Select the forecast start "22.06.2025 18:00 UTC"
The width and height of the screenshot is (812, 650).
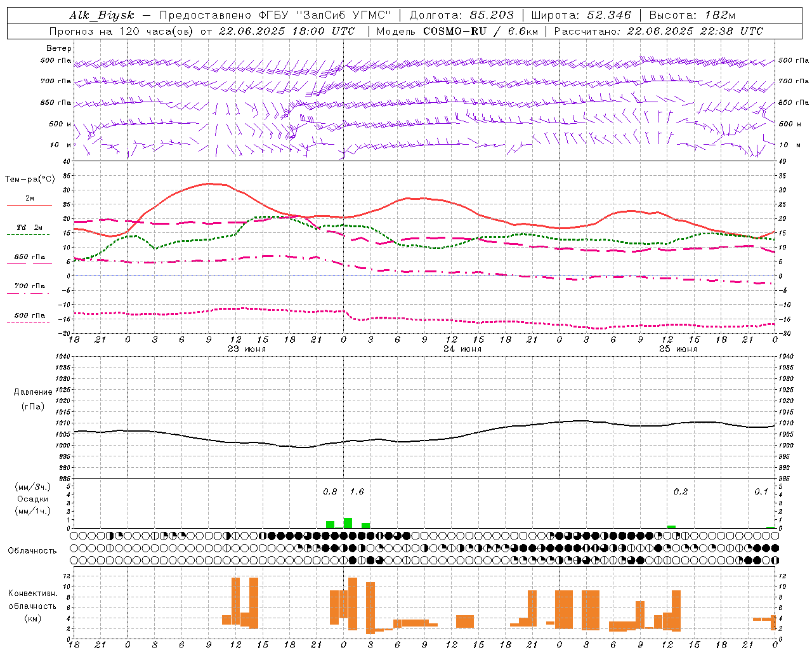287,31
